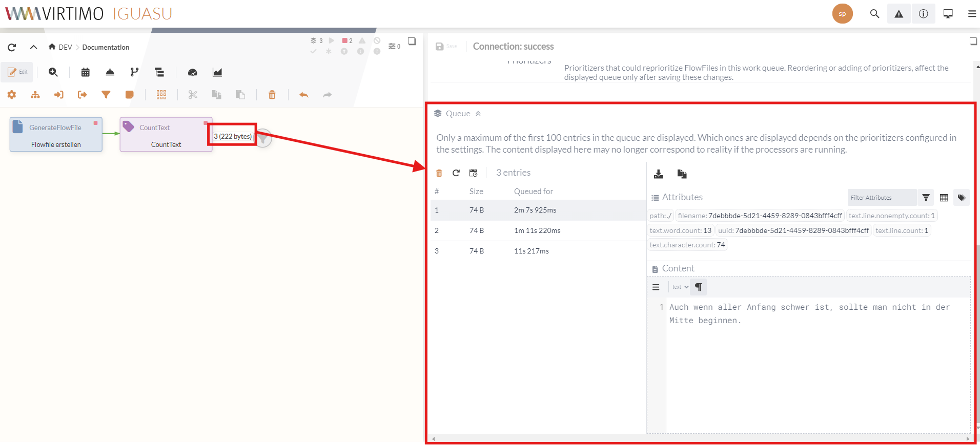Click the branch version-control icon
Screen dimensions: 980x445
(134, 72)
